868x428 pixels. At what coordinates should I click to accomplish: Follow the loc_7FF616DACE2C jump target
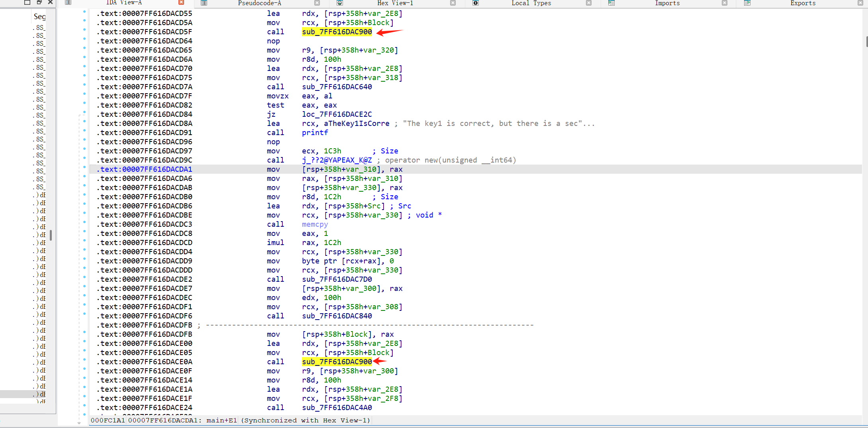pos(337,114)
